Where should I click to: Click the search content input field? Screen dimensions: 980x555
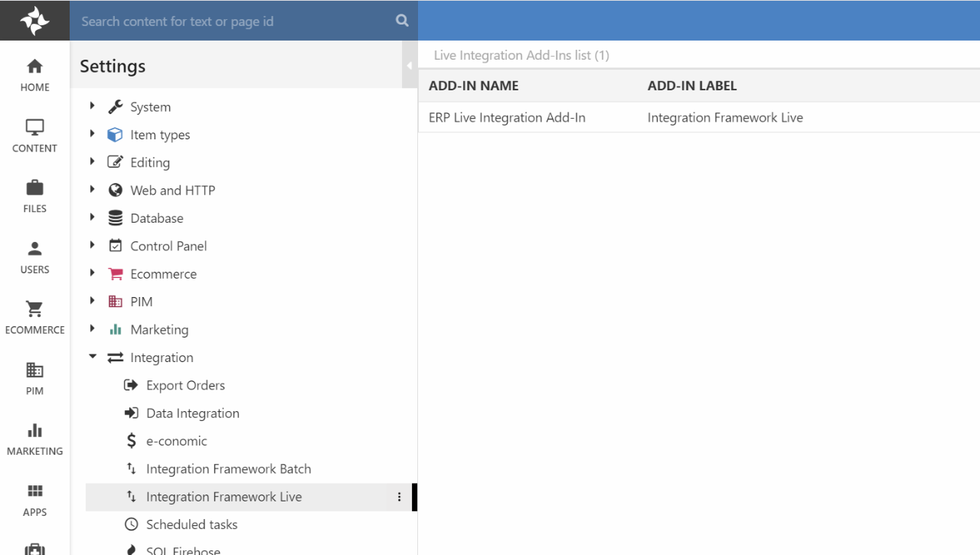pyautogui.click(x=234, y=21)
